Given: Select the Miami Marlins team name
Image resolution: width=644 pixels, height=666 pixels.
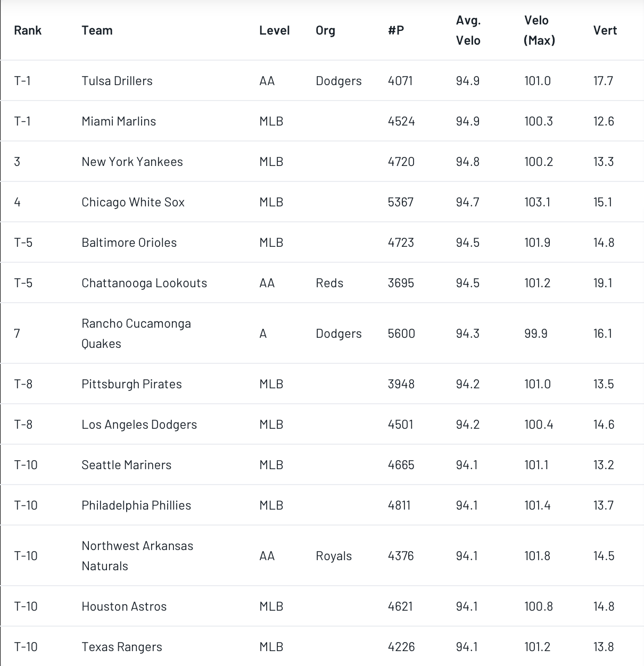Looking at the screenshot, I should pos(119,121).
